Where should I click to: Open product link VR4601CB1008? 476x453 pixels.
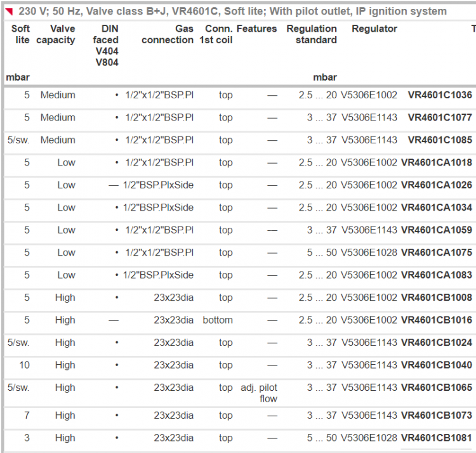pyautogui.click(x=437, y=297)
